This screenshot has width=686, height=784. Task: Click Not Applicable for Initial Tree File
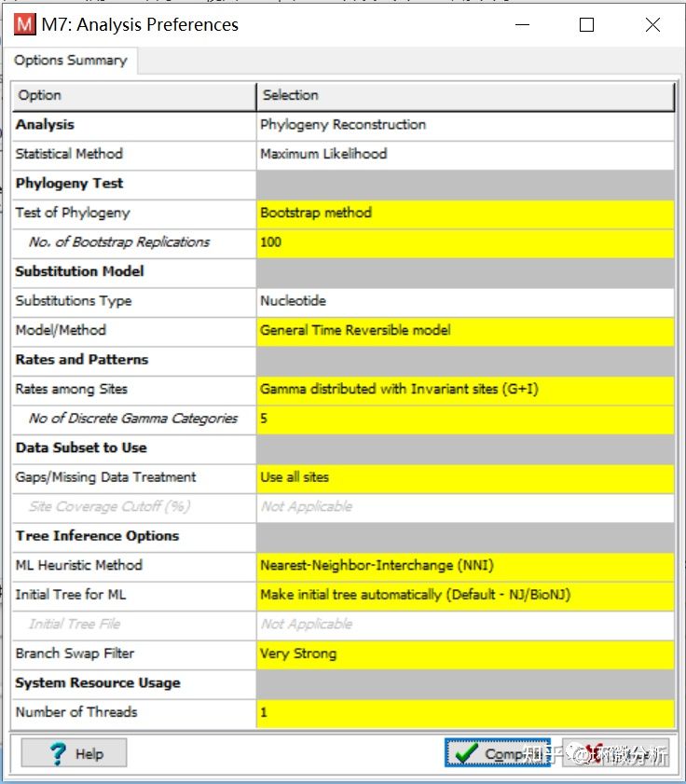click(307, 625)
